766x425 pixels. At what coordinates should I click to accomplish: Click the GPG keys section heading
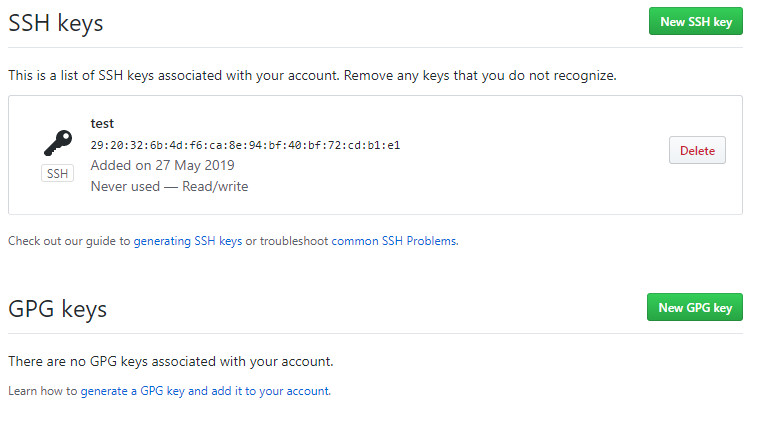pos(58,309)
